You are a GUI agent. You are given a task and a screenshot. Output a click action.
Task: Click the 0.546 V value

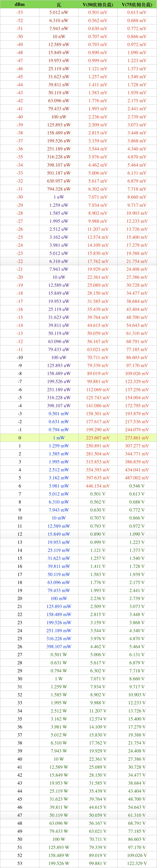pos(137,486)
